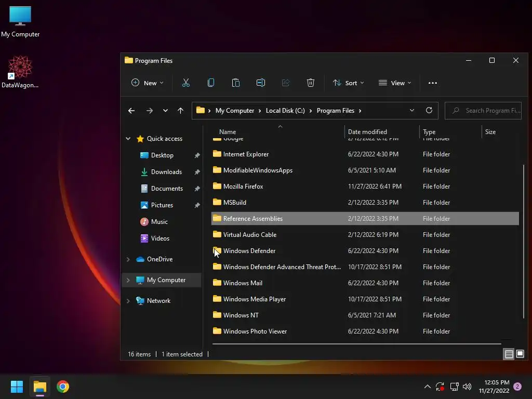Click Local Disk (C:) breadcrumb

click(x=285, y=111)
